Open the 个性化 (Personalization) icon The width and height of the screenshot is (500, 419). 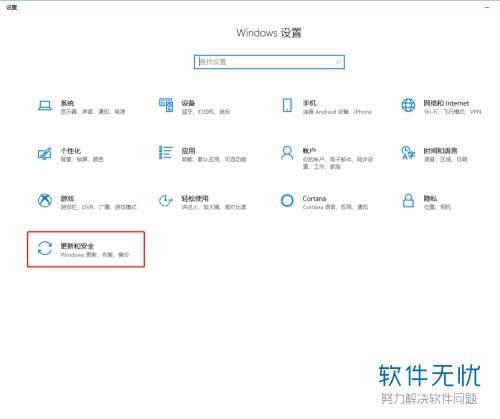point(45,154)
